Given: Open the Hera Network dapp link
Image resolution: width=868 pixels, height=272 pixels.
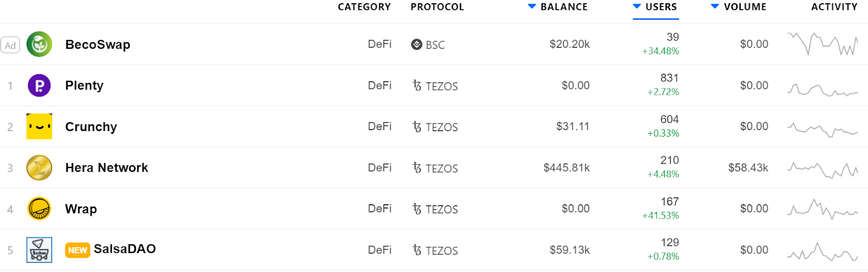Looking at the screenshot, I should (106, 168).
